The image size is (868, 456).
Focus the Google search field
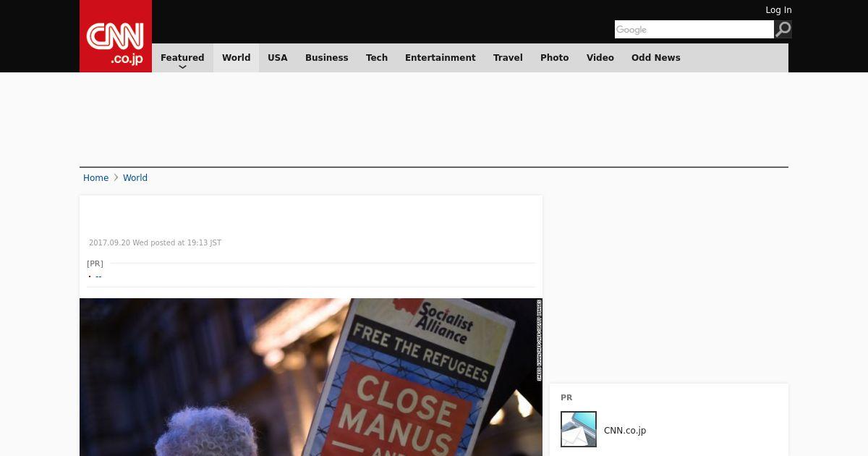[x=694, y=29]
